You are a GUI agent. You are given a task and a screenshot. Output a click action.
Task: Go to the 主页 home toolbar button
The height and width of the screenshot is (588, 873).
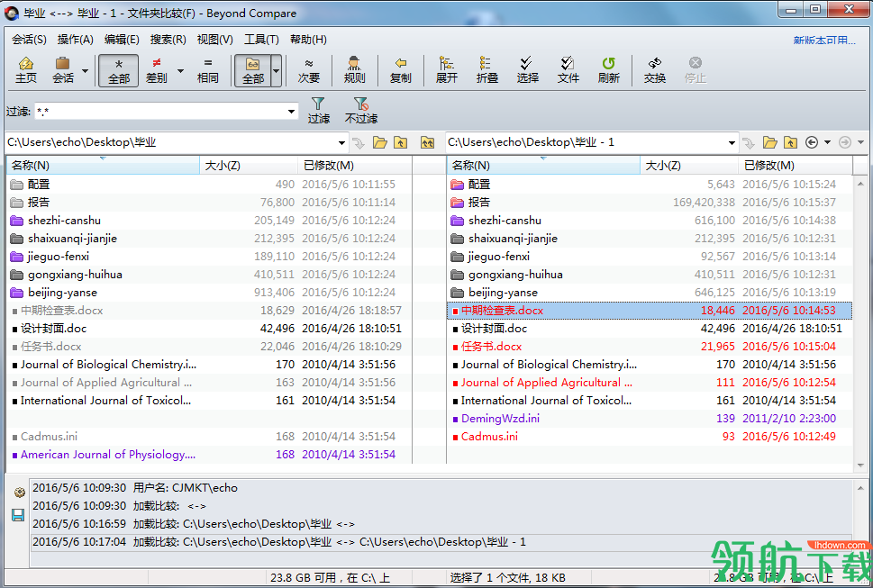click(x=25, y=70)
